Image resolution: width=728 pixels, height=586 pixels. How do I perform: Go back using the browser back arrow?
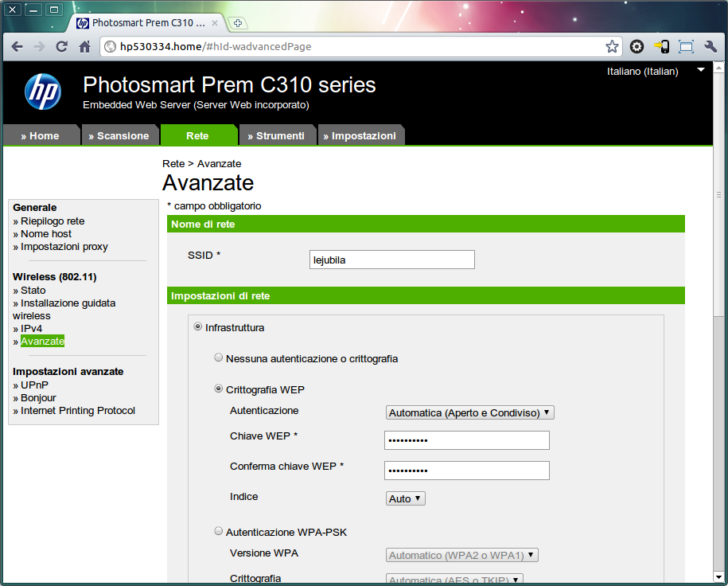point(18,46)
